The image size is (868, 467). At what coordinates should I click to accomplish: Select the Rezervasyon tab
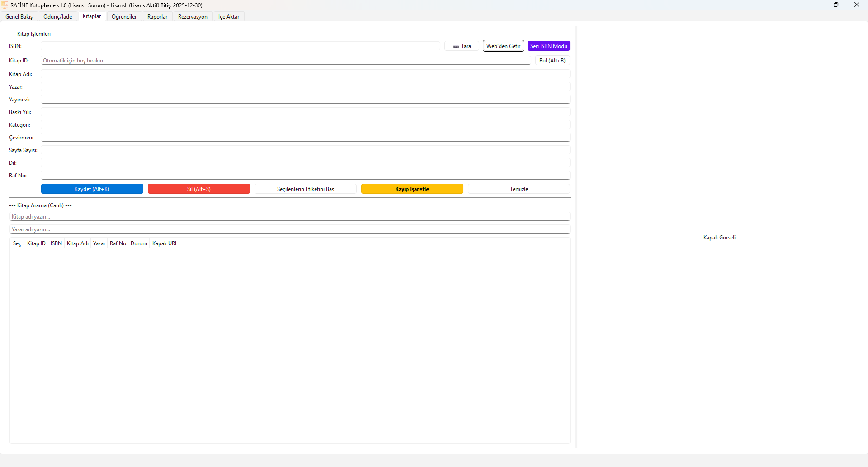[193, 17]
